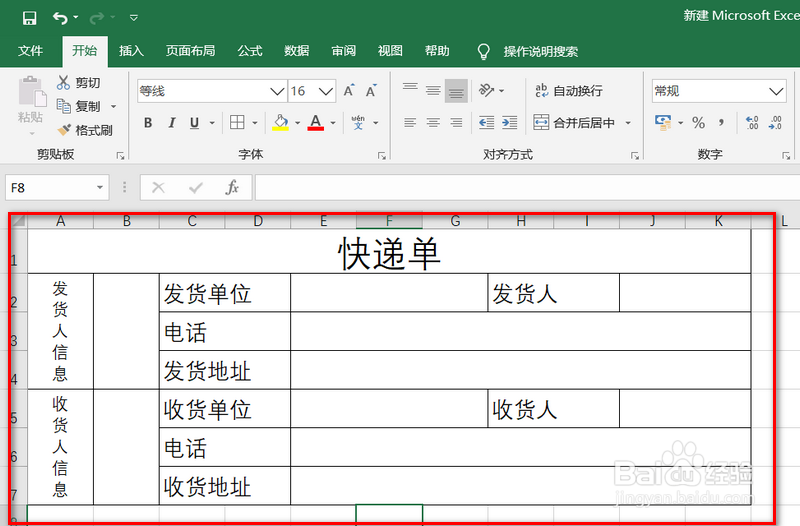Open the Undo history dropdown arrow

coord(76,17)
